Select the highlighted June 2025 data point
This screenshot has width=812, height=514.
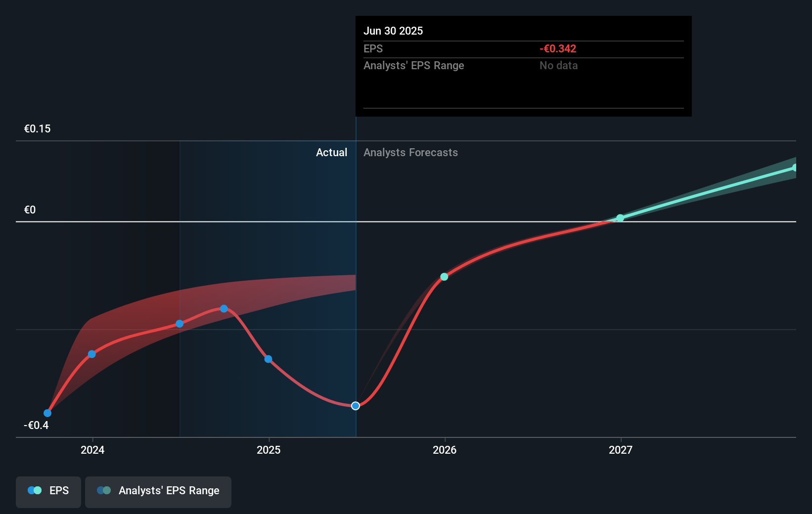pyautogui.click(x=355, y=406)
